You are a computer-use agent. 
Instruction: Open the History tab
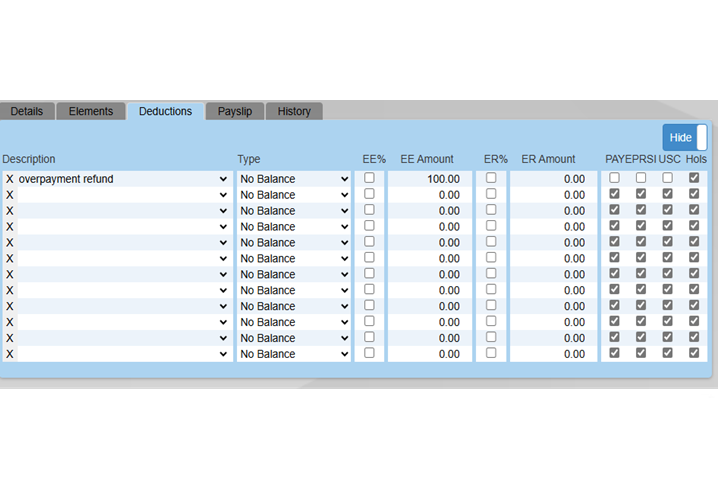[x=294, y=111]
